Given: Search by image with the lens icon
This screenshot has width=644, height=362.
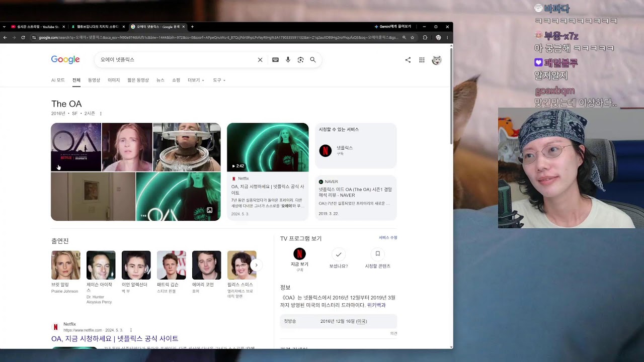Looking at the screenshot, I should pyautogui.click(x=300, y=60).
